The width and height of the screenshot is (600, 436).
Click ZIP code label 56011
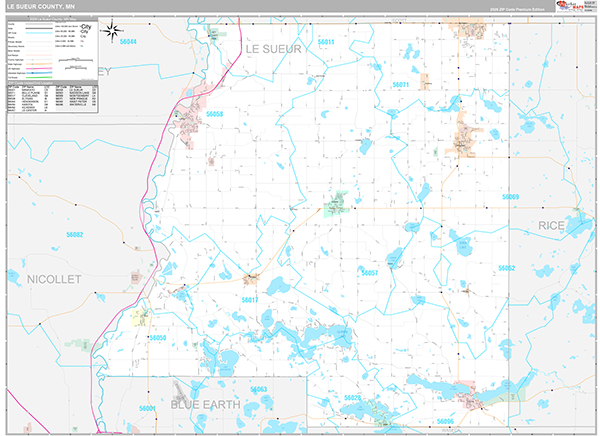click(326, 42)
